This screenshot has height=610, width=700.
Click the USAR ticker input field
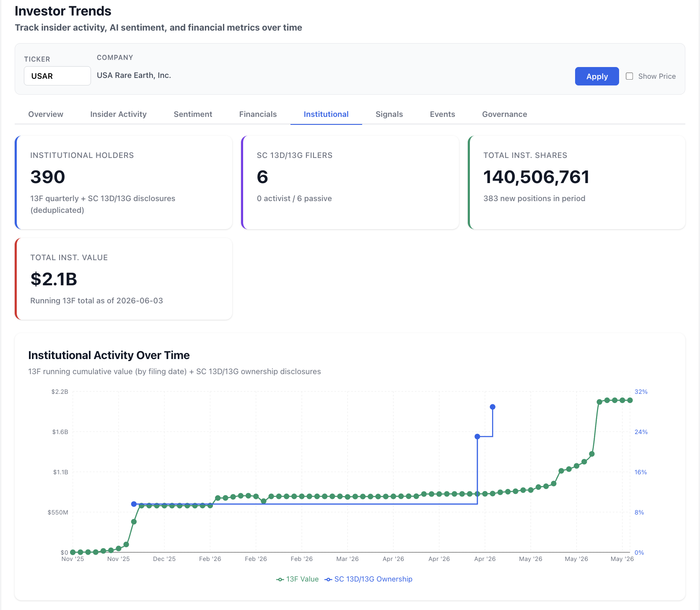point(57,76)
